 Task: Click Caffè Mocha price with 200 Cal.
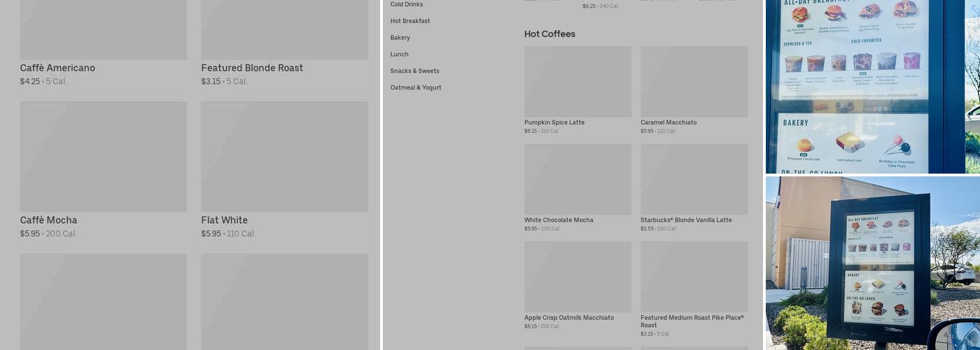(48, 234)
